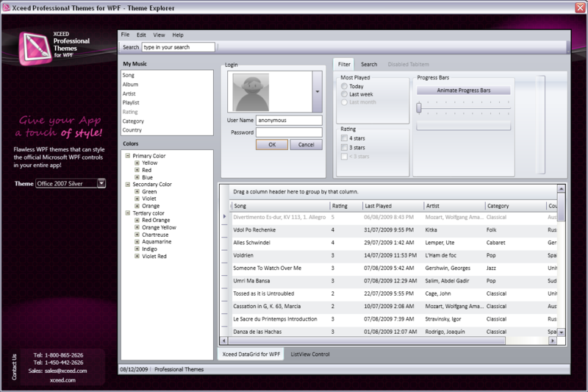Screen dimensions: 588x392
Task: Expand the Aquamarine tree node
Action: pyautogui.click(x=137, y=241)
